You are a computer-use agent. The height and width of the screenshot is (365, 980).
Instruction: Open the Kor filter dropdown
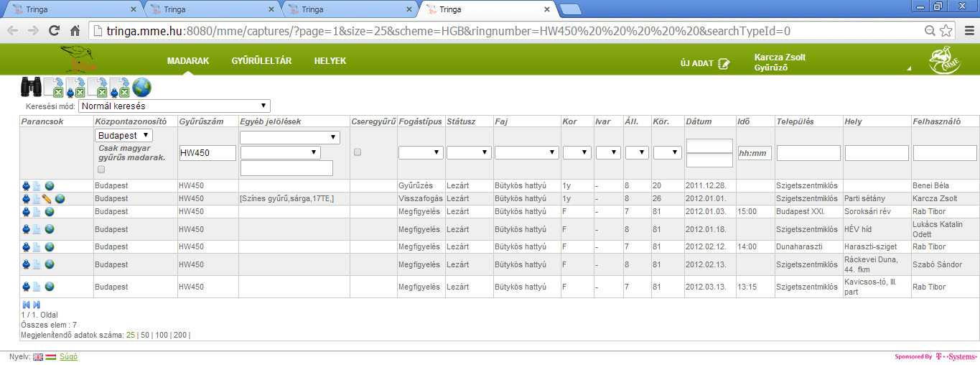(577, 152)
